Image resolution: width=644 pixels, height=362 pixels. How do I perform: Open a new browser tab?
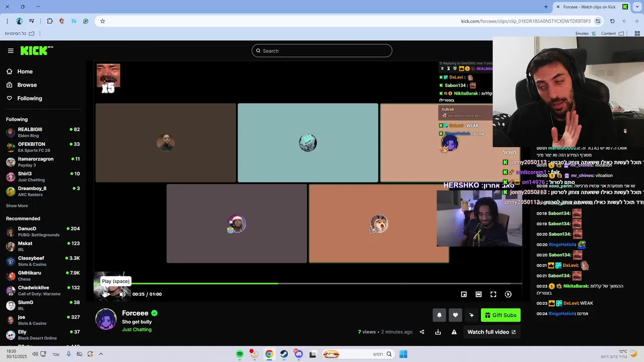point(546,7)
